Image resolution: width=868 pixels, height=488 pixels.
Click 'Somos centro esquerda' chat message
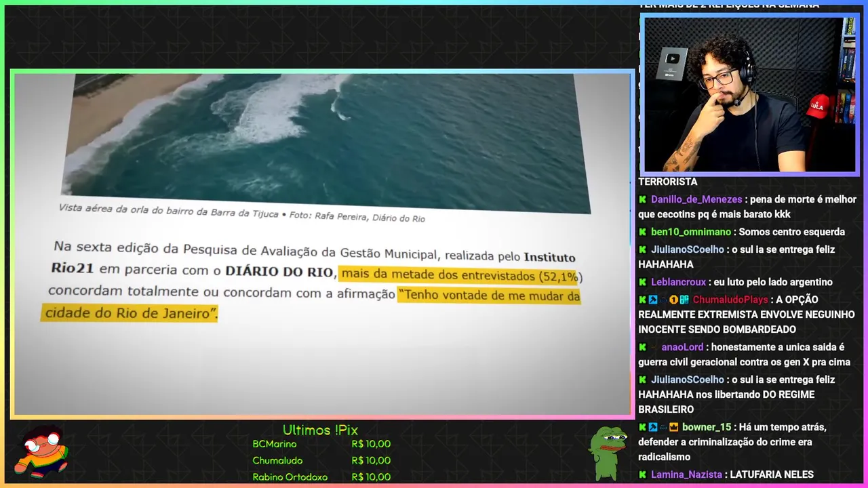pyautogui.click(x=791, y=232)
